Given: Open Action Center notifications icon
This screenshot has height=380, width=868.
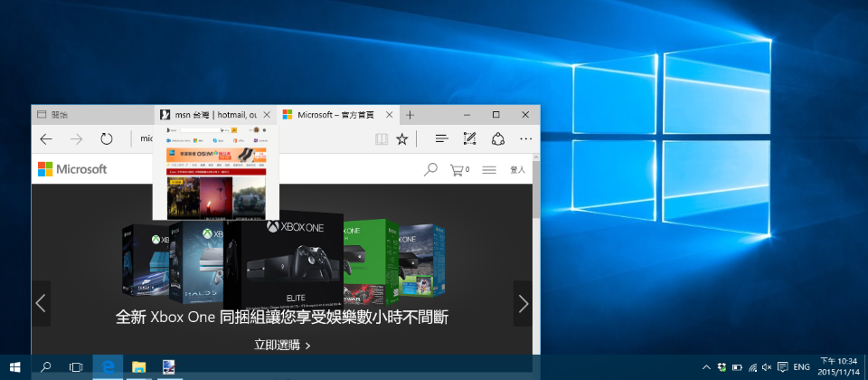Looking at the screenshot, I should click(x=783, y=366).
